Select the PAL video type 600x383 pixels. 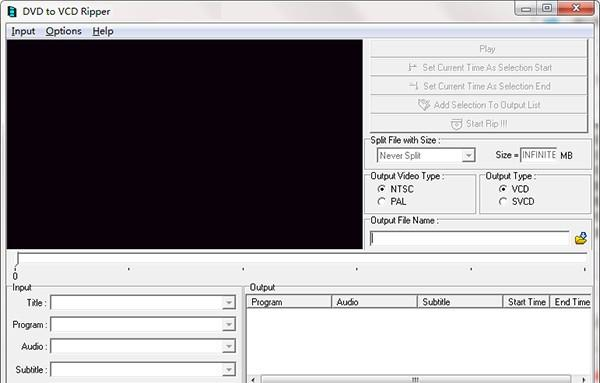[391, 202]
